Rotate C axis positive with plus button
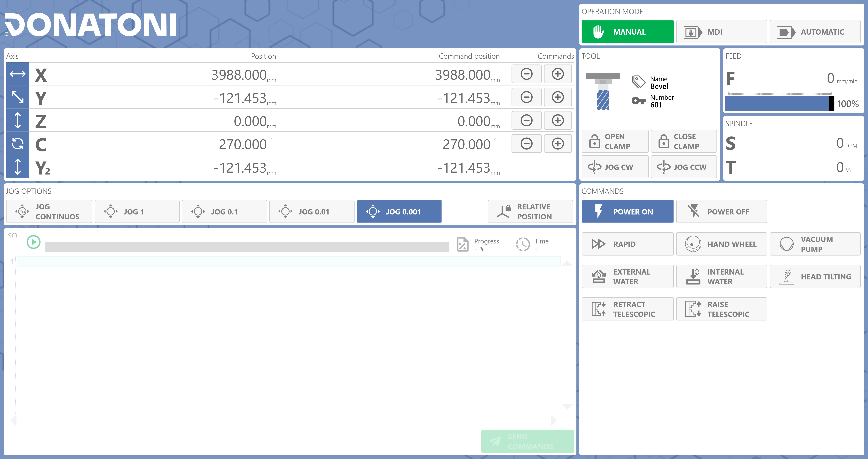868x459 pixels. (558, 144)
